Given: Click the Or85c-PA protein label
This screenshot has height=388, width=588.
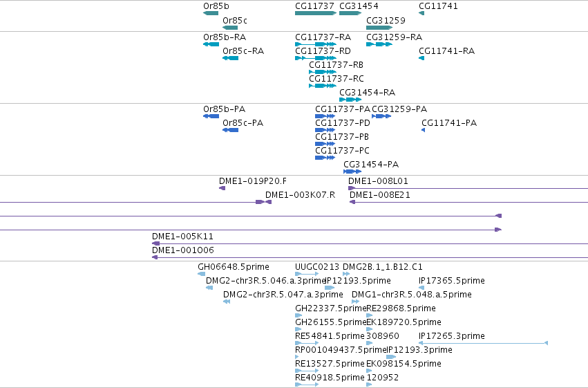Looking at the screenshot, I should [243, 123].
